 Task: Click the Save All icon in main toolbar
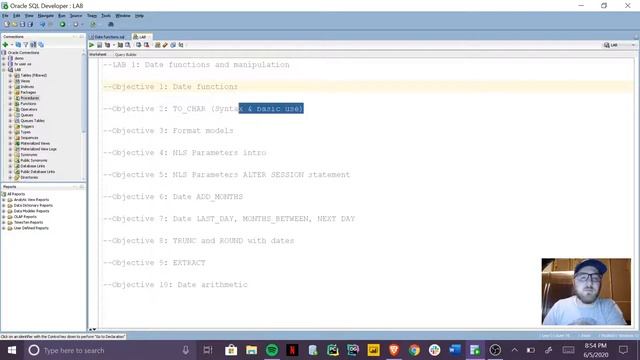(x=30, y=24)
